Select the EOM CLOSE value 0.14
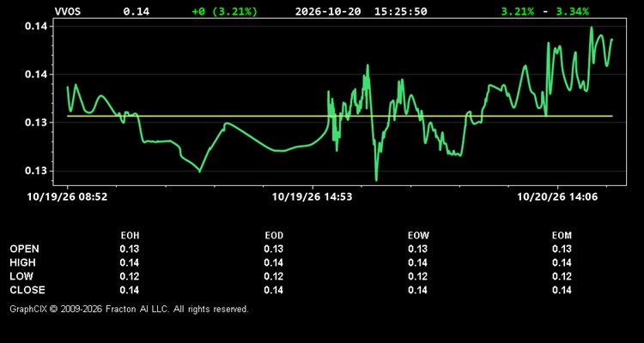 (x=562, y=290)
